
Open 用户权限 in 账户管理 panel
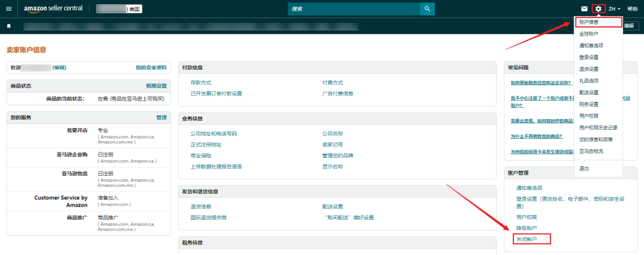527,217
